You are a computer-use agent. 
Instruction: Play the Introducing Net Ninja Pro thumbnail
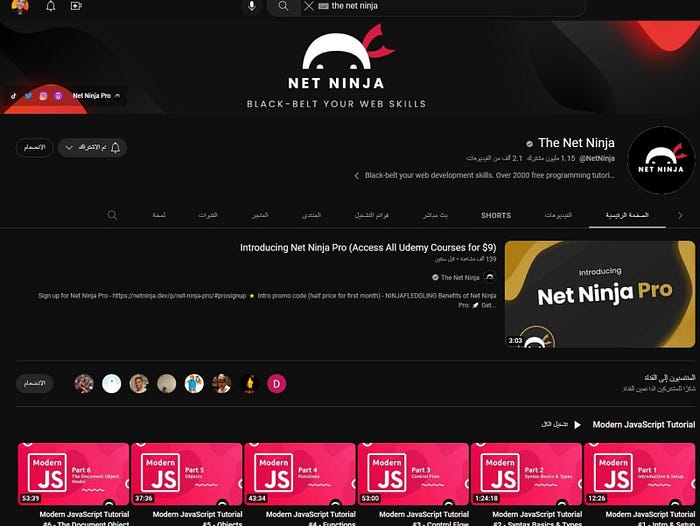600,294
